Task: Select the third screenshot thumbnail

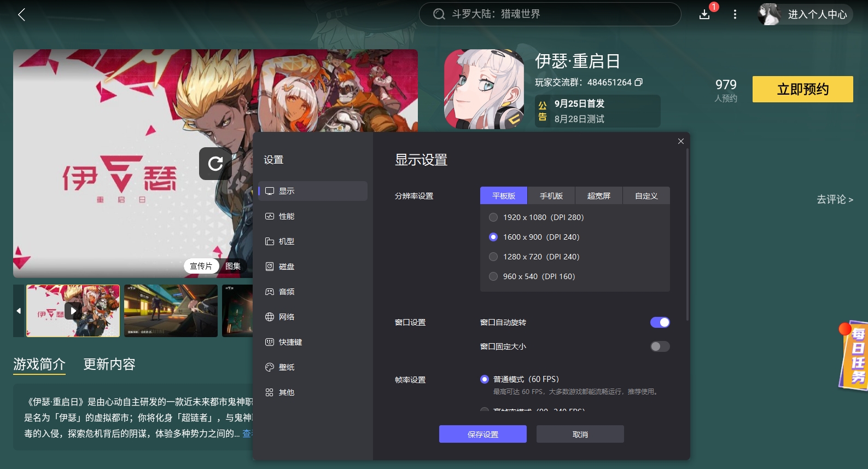Action: pos(237,311)
